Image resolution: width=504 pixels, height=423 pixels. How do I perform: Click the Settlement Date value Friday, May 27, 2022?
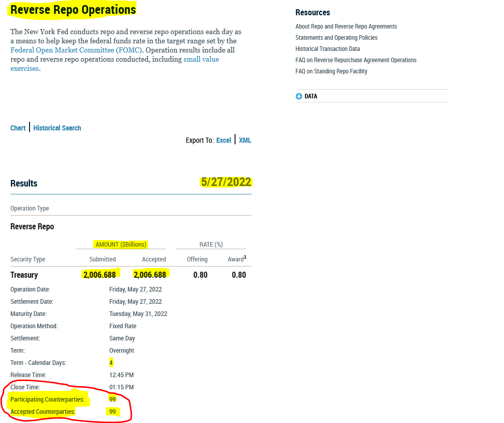(x=135, y=302)
